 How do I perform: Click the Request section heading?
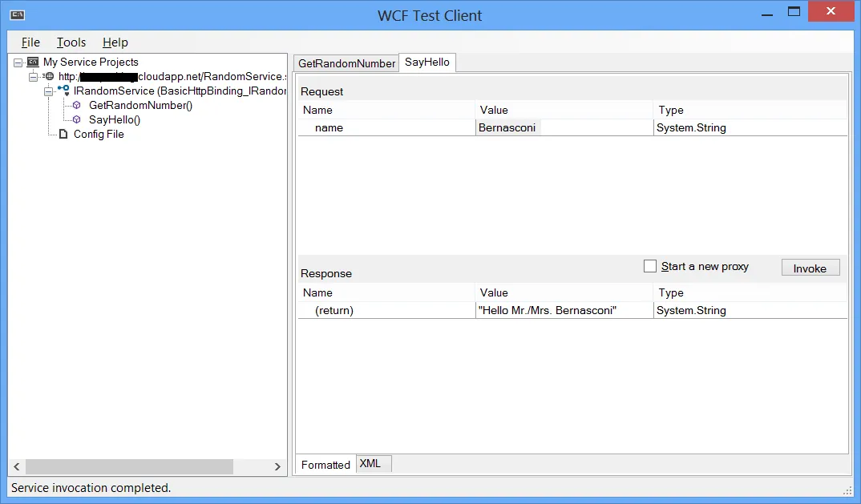(x=321, y=91)
